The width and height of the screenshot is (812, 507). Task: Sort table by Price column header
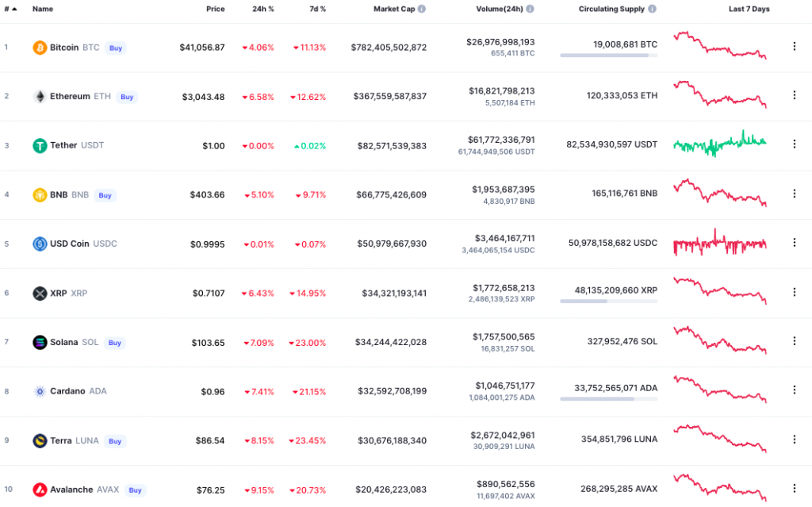tap(216, 9)
